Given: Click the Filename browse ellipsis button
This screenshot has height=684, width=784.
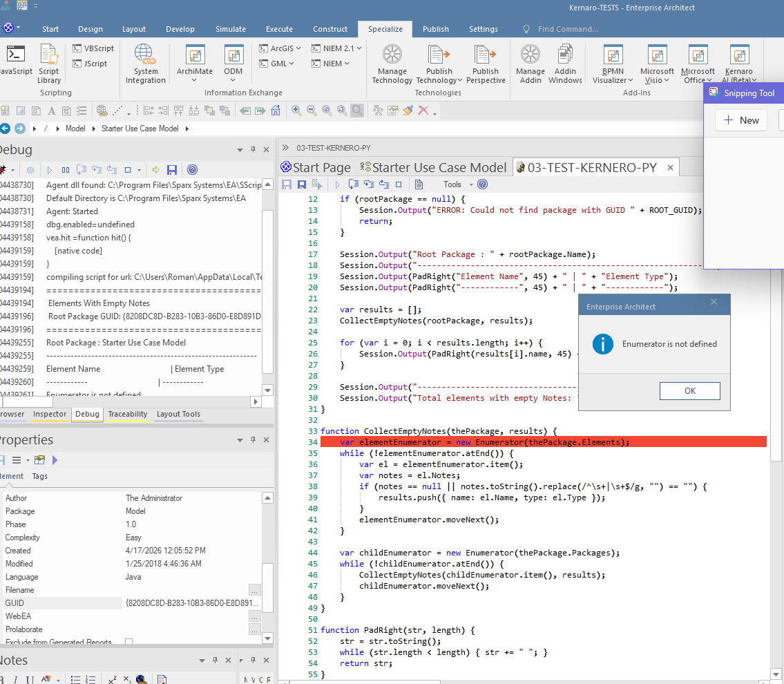Looking at the screenshot, I should (x=254, y=590).
